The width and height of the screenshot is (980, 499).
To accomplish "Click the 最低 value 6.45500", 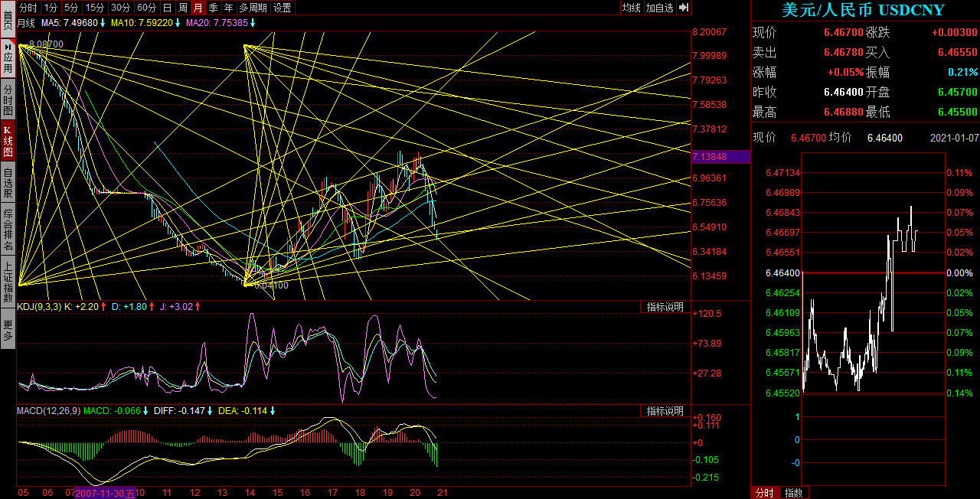I will pyautogui.click(x=957, y=112).
